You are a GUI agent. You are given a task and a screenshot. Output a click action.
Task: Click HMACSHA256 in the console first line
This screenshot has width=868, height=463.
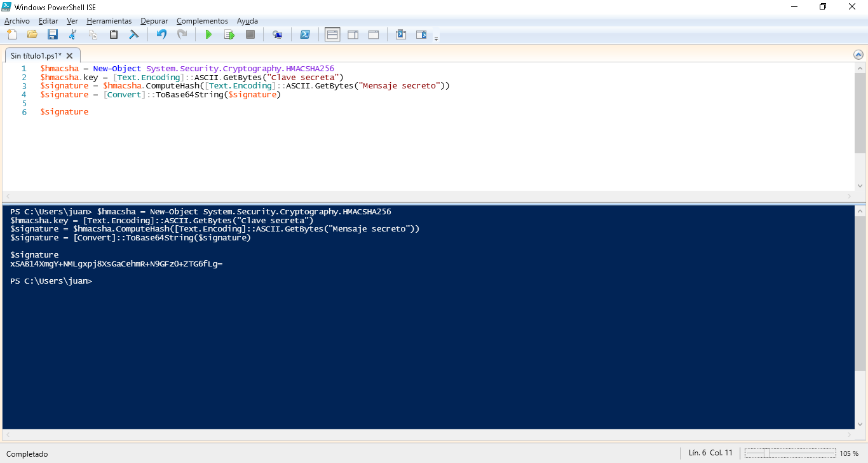pyautogui.click(x=367, y=211)
